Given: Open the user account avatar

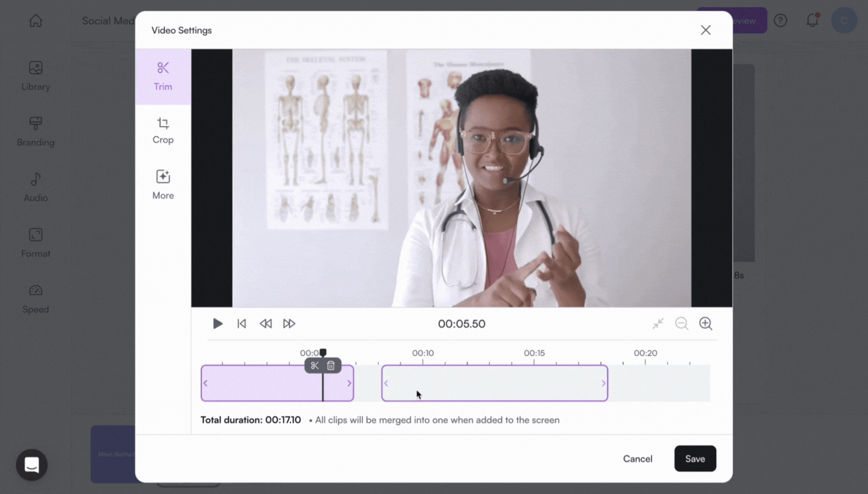Looking at the screenshot, I should [x=844, y=20].
